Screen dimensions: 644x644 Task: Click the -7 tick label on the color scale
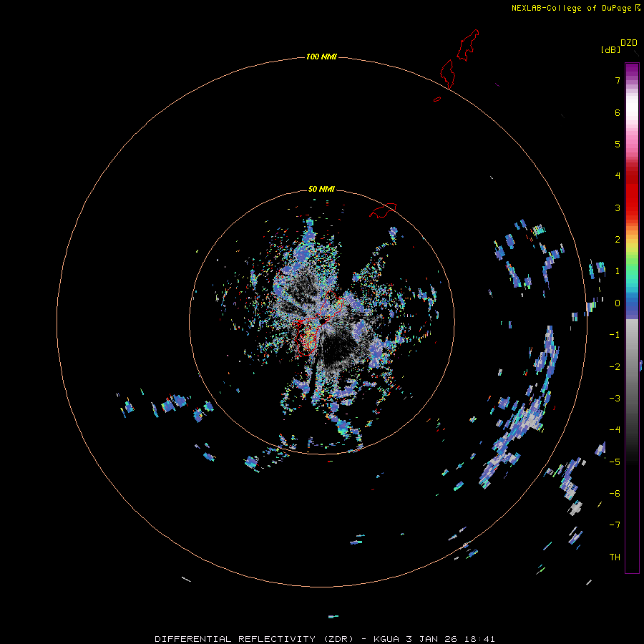click(x=615, y=525)
